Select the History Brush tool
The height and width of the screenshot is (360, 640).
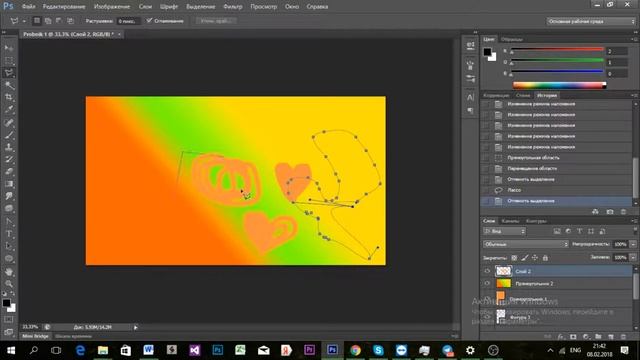9,159
